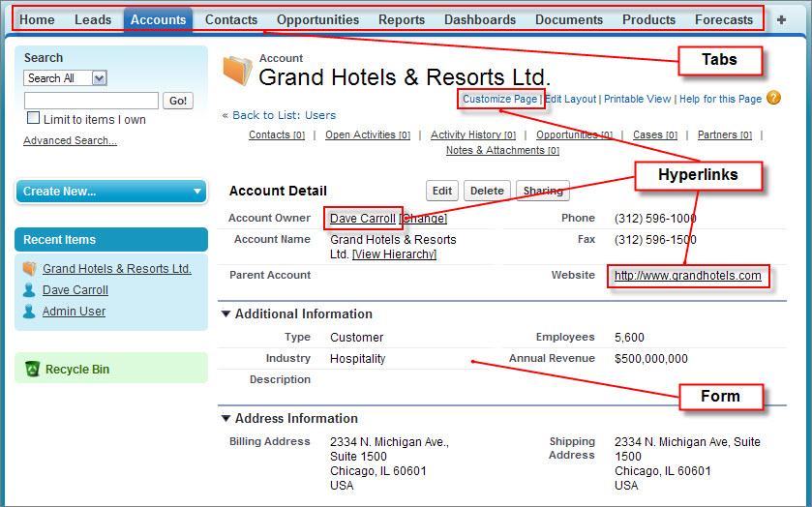Open the Create New dropdown menu
This screenshot has width=812, height=507.
pos(111,192)
